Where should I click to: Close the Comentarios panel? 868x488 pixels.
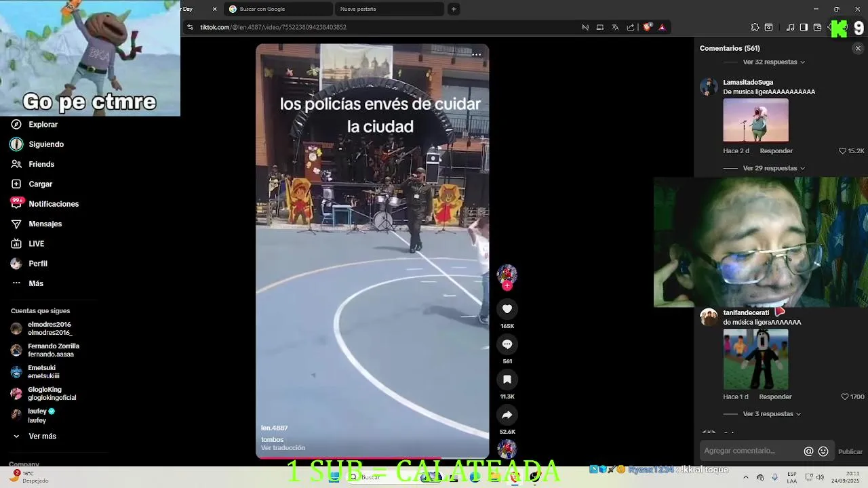point(858,48)
